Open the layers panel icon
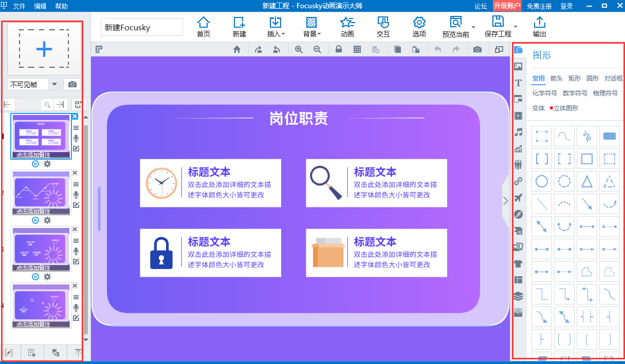 518,296
